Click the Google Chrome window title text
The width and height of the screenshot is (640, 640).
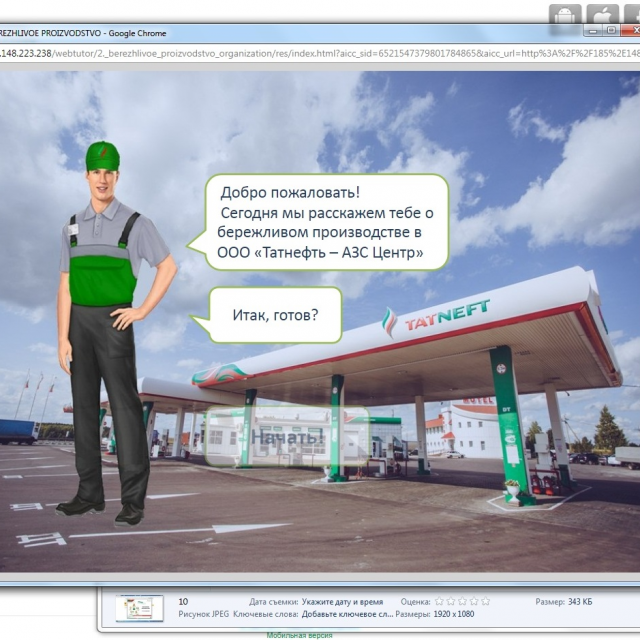point(83,33)
